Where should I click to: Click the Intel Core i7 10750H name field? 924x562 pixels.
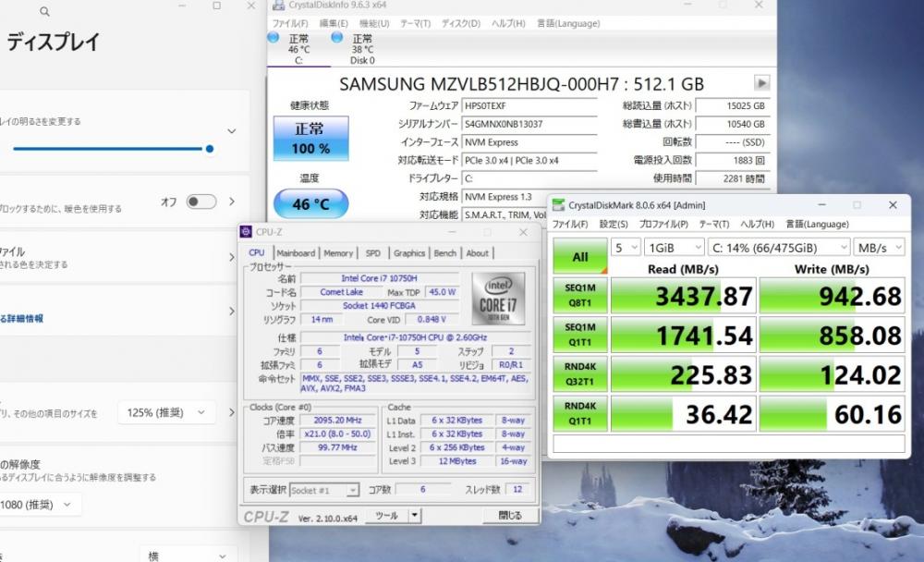point(379,278)
